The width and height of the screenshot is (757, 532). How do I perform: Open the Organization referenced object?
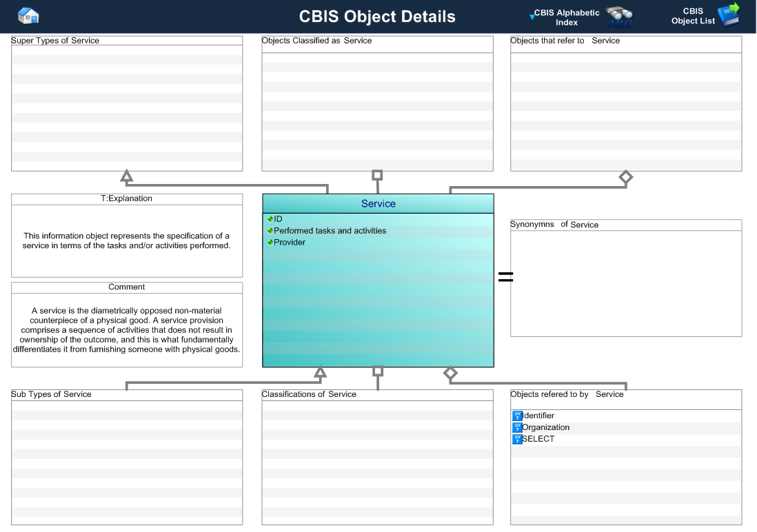point(545,427)
